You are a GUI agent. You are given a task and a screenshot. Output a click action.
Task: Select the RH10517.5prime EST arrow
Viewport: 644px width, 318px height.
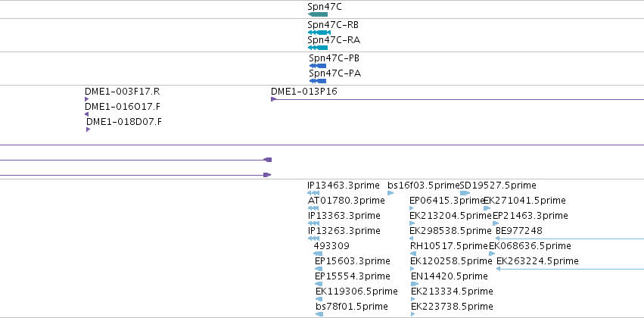pos(413,254)
